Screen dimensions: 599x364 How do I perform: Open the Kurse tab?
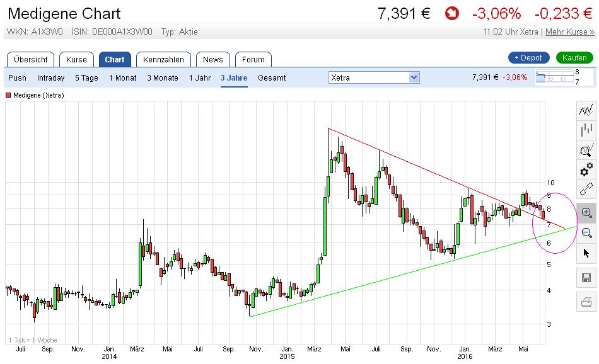(76, 60)
